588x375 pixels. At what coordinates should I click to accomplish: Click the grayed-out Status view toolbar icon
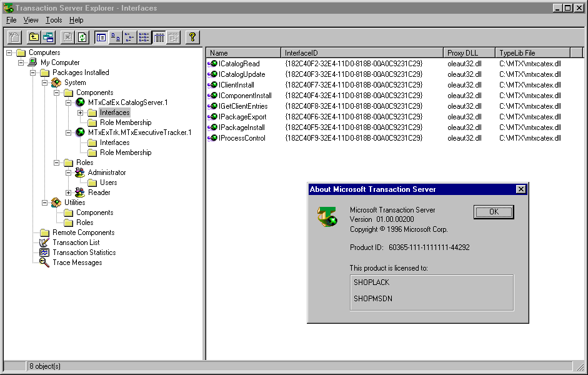pyautogui.click(x=173, y=37)
